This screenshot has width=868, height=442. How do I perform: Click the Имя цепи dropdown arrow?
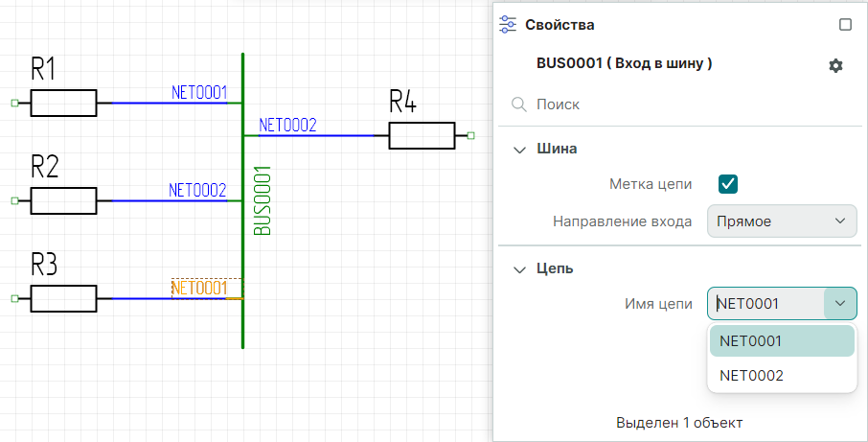(840, 304)
